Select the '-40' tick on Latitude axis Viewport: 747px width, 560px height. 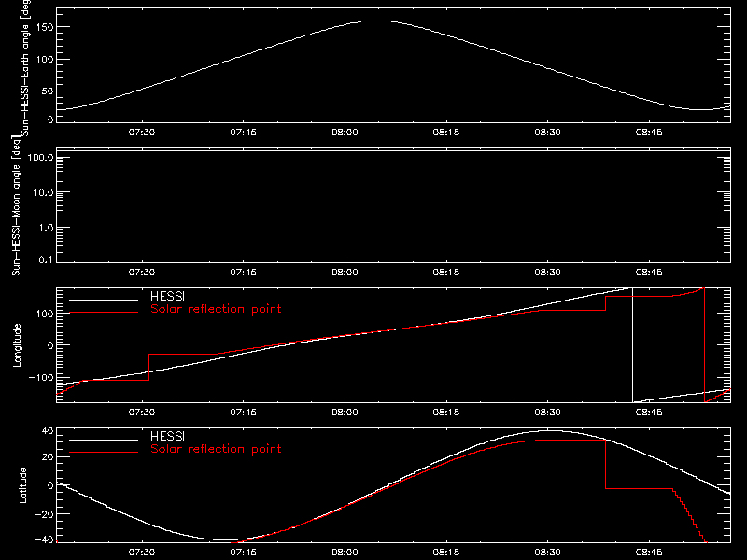tap(44, 540)
